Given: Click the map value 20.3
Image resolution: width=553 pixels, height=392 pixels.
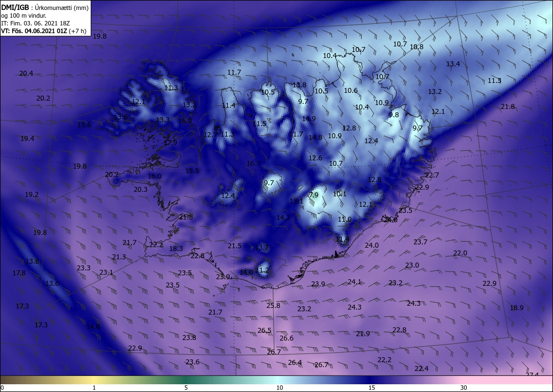Looking at the screenshot, I should point(140,189).
